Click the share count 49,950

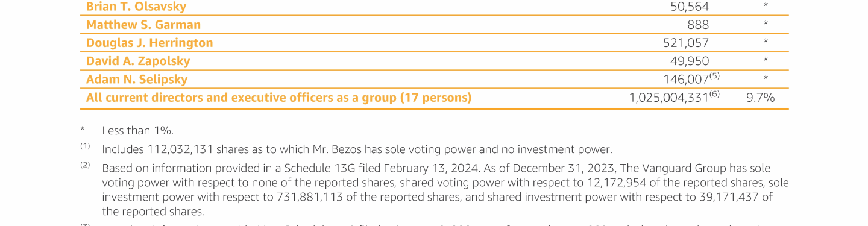coord(690,61)
